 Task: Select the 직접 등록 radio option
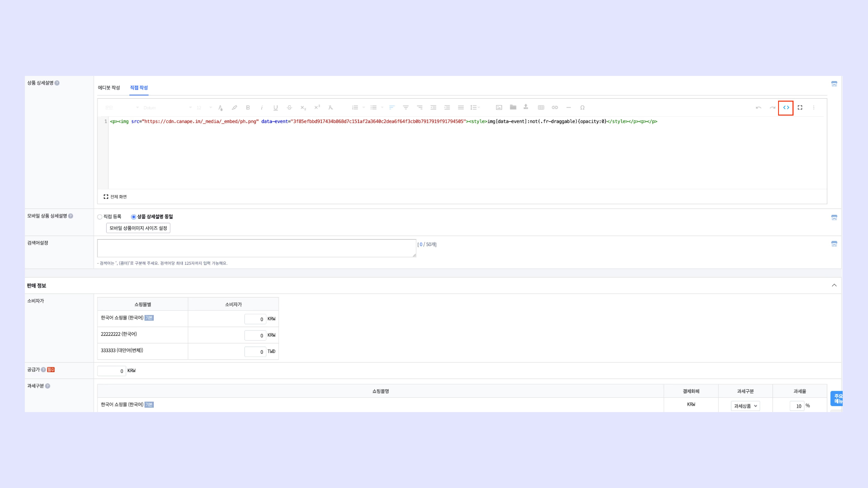click(x=100, y=217)
